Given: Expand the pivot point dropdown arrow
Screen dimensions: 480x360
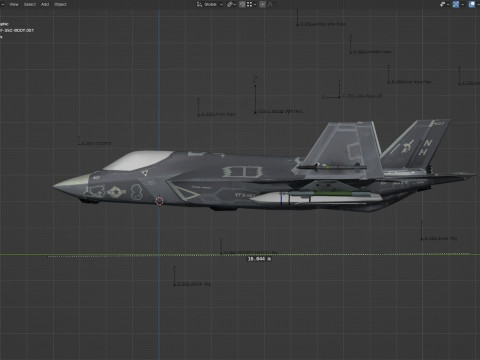Looking at the screenshot, I should [235, 4].
